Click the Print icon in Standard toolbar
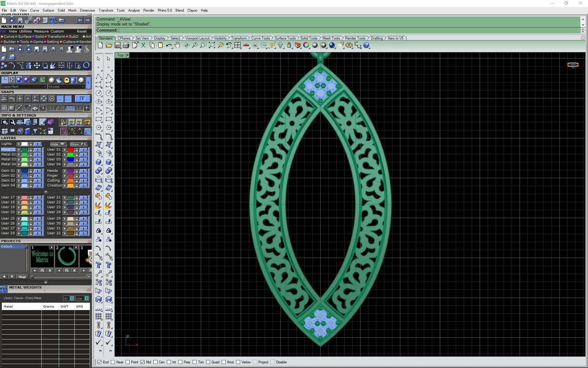The height and width of the screenshot is (368, 588). (x=126, y=45)
